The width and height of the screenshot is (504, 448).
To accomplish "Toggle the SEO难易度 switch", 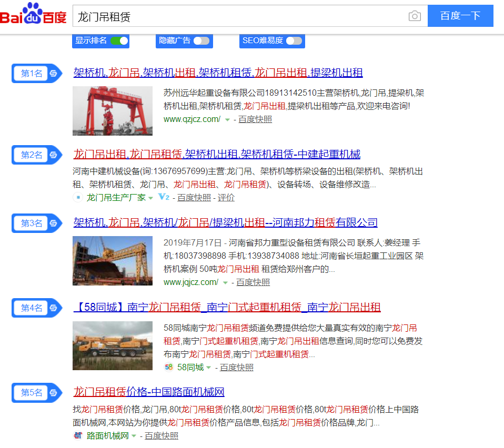I will click(294, 41).
